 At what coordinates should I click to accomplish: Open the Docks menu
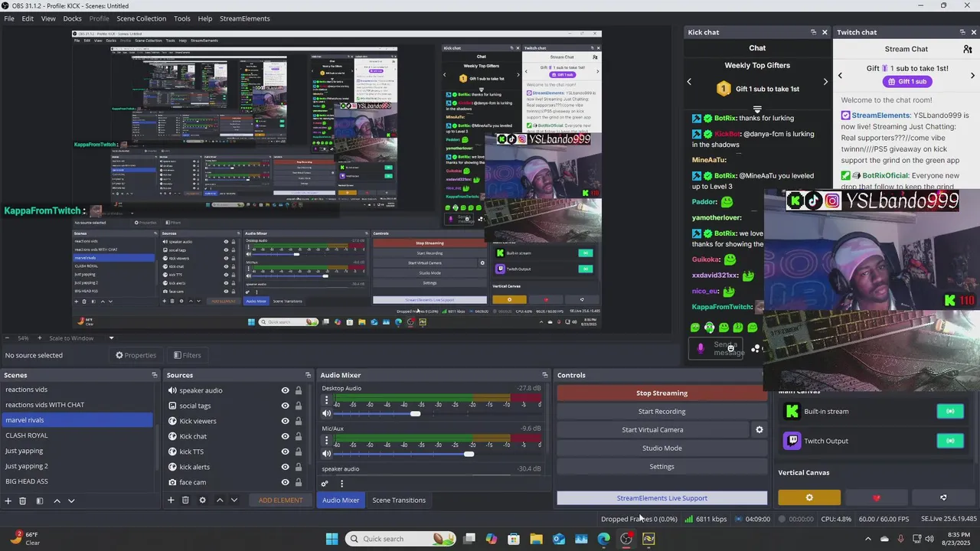pyautogui.click(x=72, y=18)
